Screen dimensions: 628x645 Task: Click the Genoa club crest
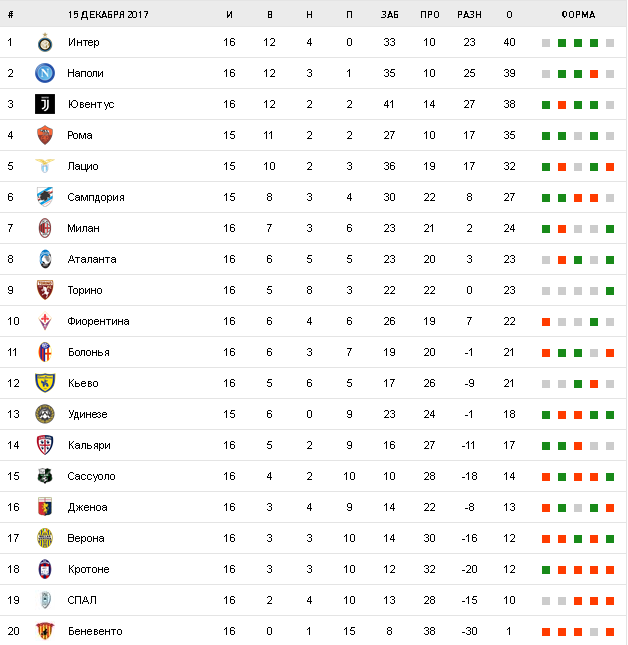44,507
